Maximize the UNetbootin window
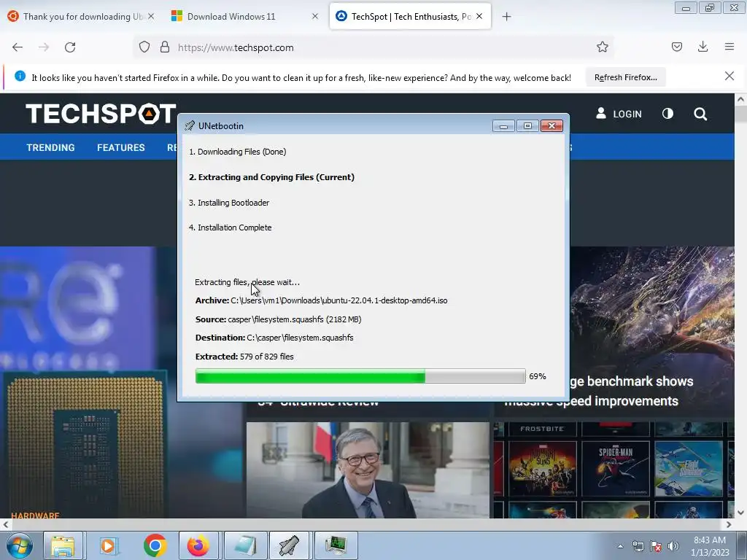The image size is (747, 560). [527, 125]
